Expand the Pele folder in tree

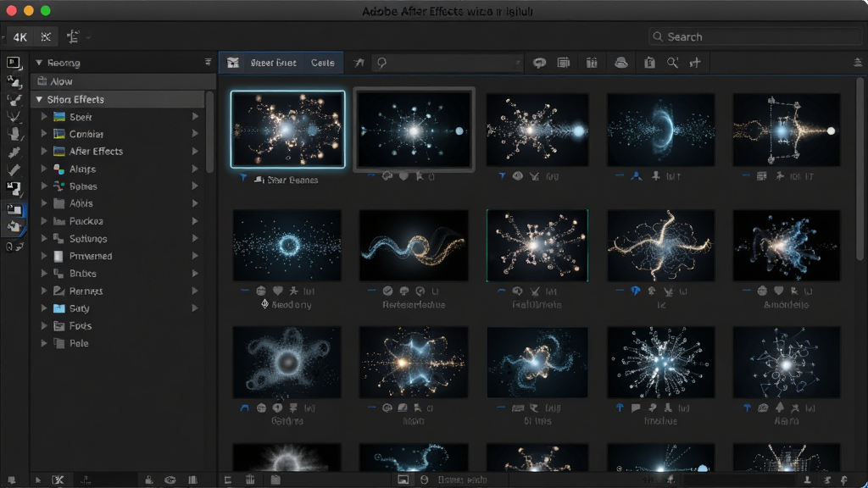[x=44, y=343]
